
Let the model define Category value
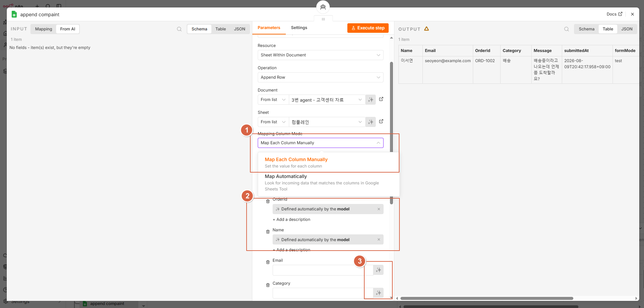coord(378,293)
